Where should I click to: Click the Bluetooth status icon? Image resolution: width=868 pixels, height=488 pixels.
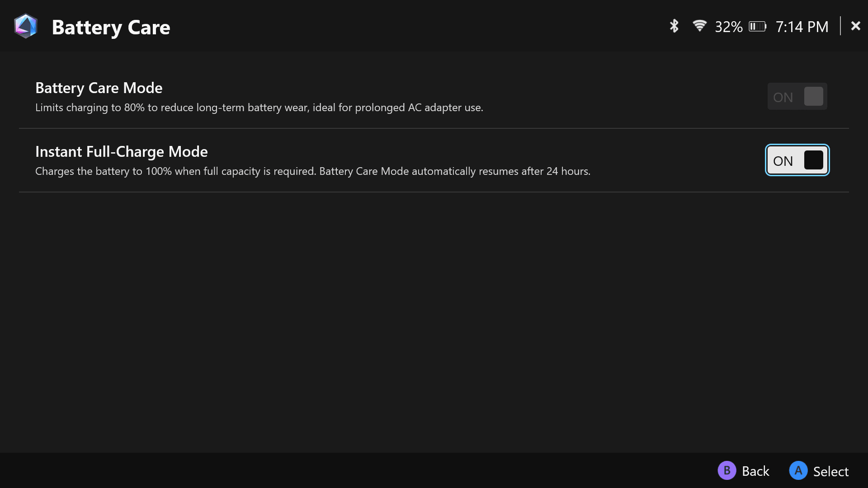[674, 26]
